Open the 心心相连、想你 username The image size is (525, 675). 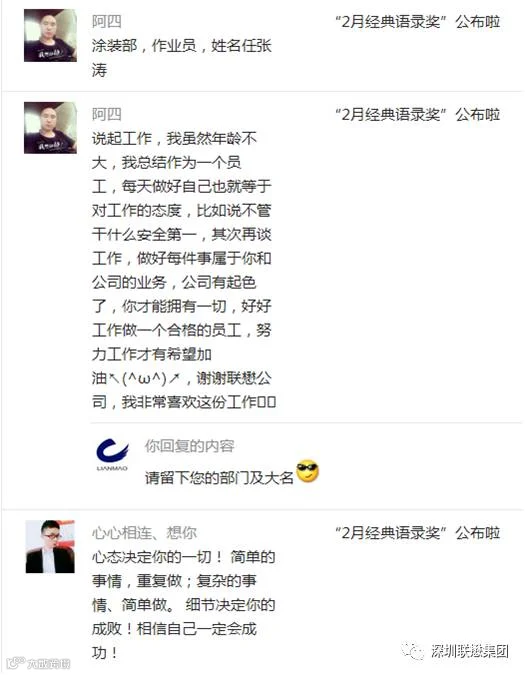[144, 533]
